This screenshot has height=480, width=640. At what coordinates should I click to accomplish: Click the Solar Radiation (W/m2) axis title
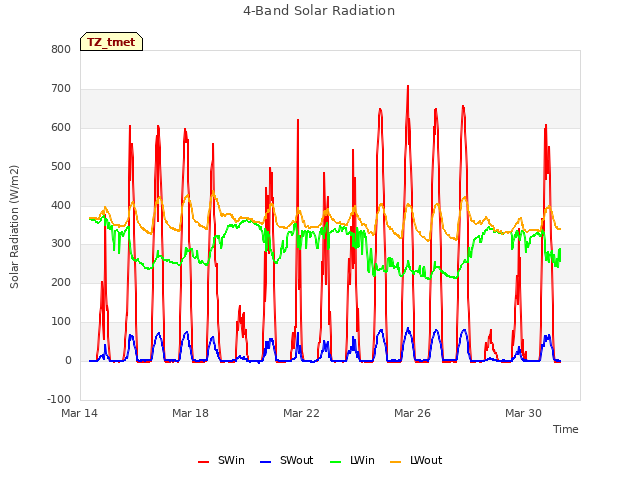(x=14, y=227)
